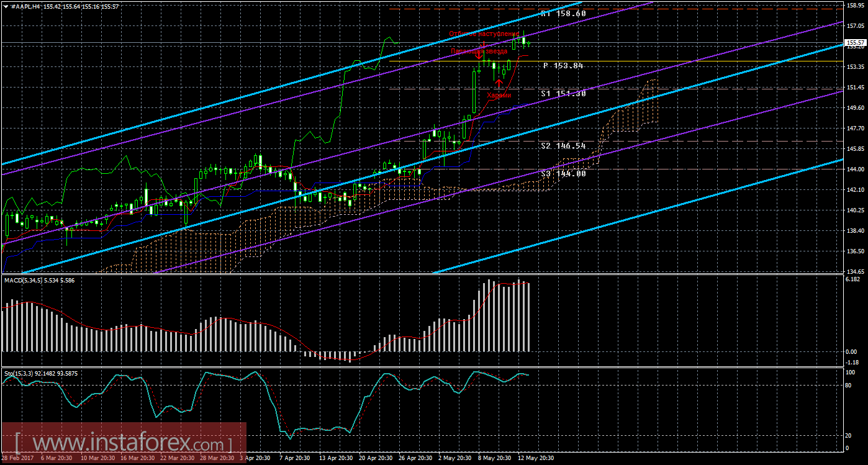Click the P 153.84 pivot label
The height and width of the screenshot is (465, 868).
pos(563,65)
